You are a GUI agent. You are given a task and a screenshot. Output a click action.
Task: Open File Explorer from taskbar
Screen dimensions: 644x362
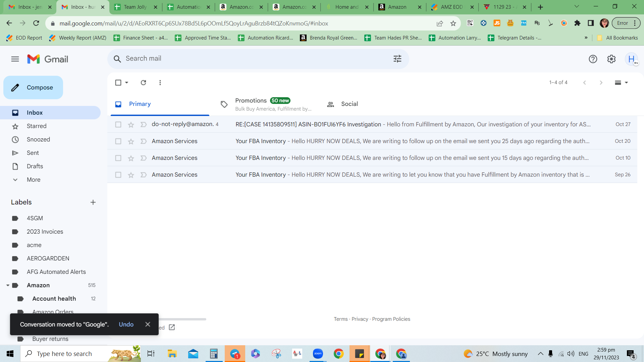coord(172,354)
